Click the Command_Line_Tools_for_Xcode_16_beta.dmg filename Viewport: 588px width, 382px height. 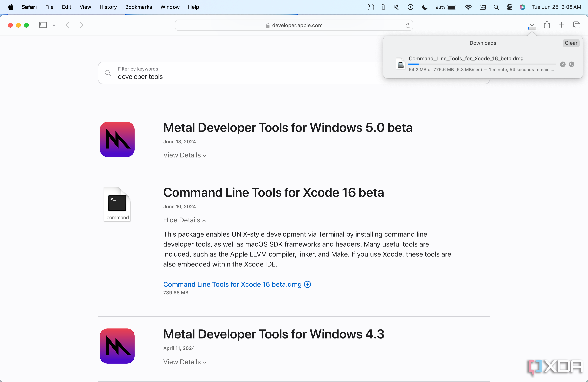coord(466,59)
